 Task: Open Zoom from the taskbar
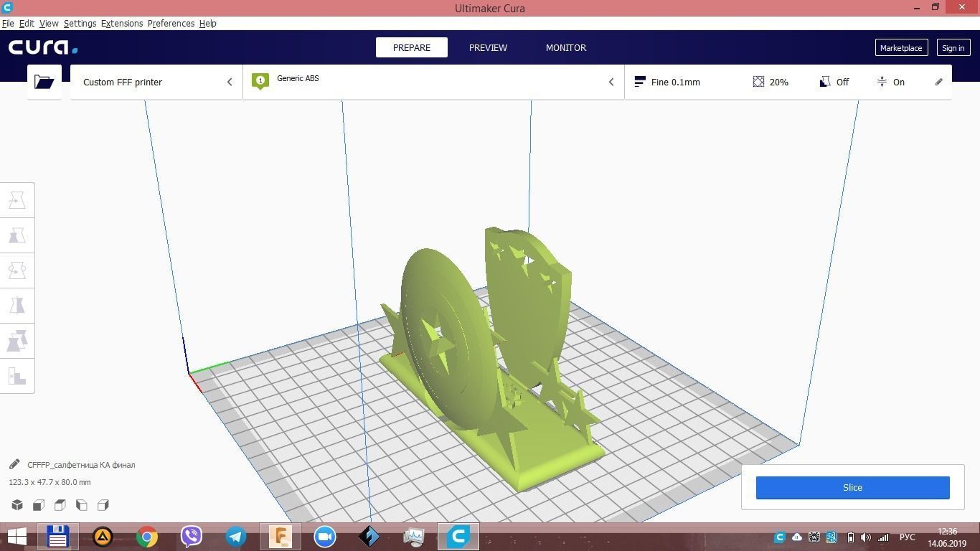click(x=325, y=537)
